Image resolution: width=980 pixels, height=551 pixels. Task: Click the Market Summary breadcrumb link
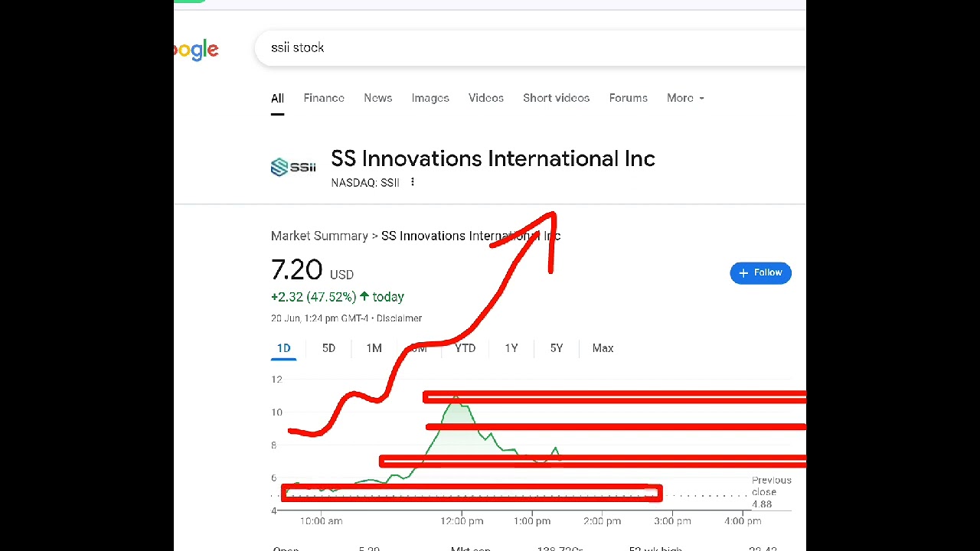(x=319, y=236)
